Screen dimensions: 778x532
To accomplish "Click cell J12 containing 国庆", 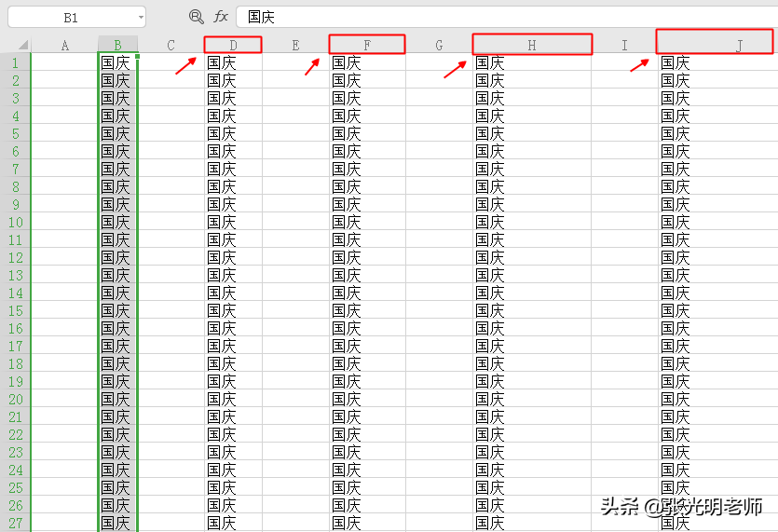I will coord(717,257).
